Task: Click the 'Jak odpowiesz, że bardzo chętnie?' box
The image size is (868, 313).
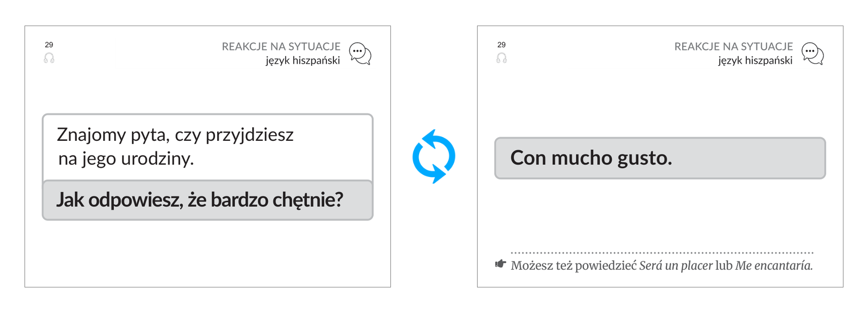Action: point(208,200)
